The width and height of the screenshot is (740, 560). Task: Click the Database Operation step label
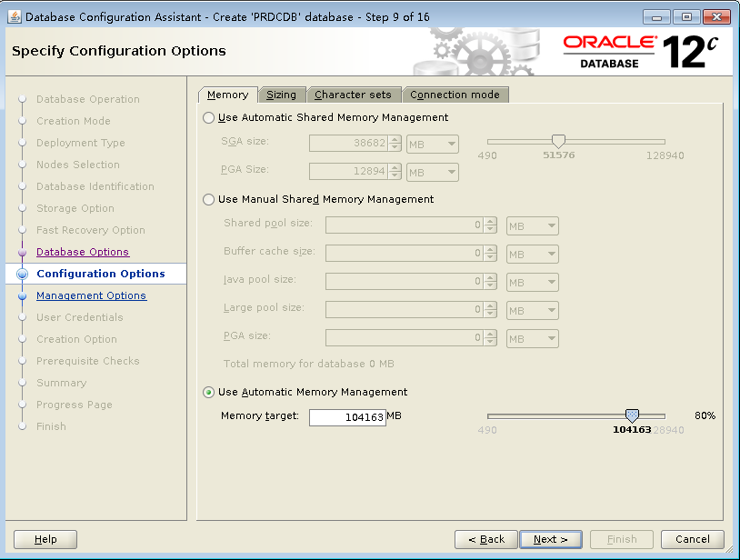(x=88, y=99)
